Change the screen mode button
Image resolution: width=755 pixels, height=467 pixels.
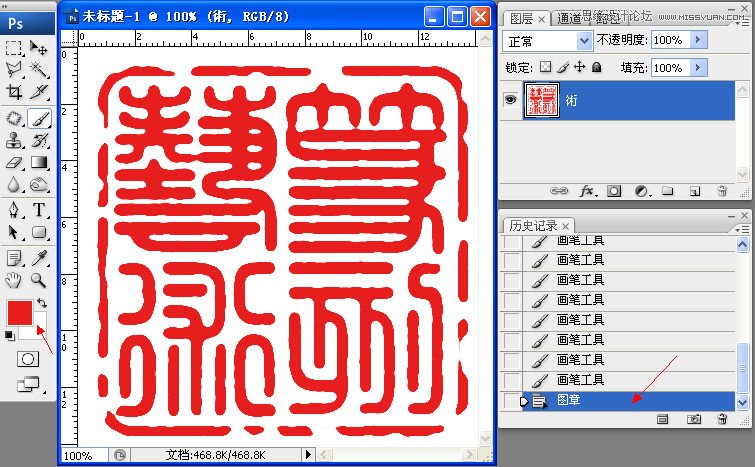click(28, 384)
